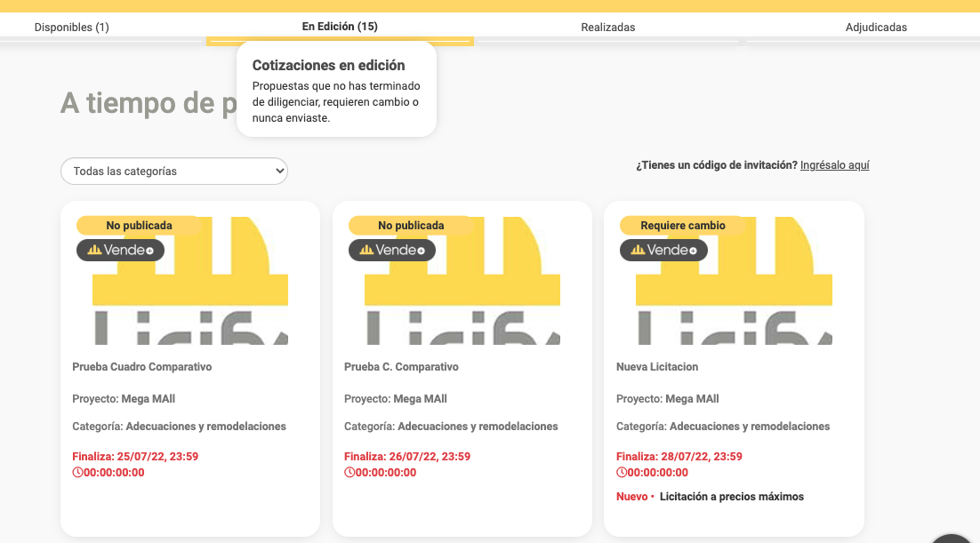Viewport: 980px width, 543px height.
Task: Click Licitación a precios máximos text
Action: pos(731,497)
